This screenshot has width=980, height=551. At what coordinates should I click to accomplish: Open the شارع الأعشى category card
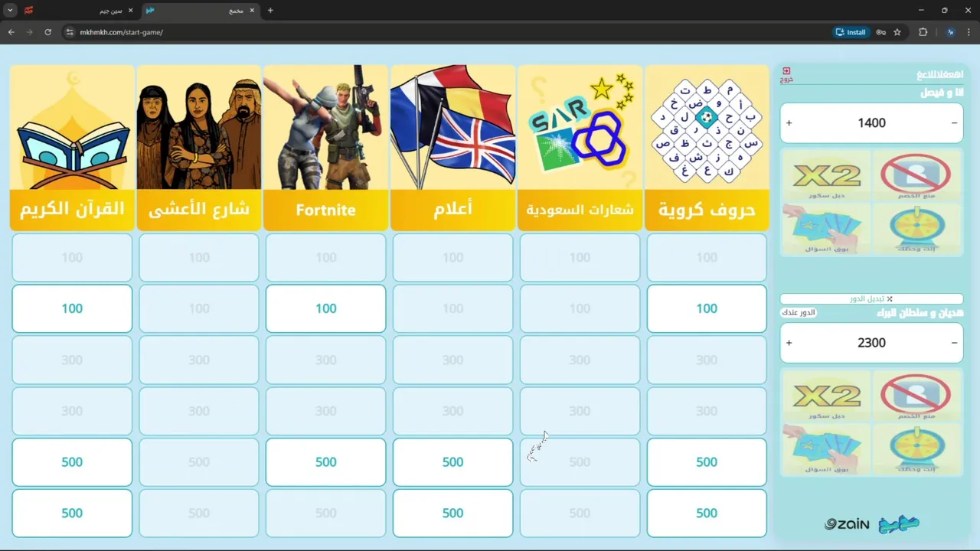tap(199, 147)
